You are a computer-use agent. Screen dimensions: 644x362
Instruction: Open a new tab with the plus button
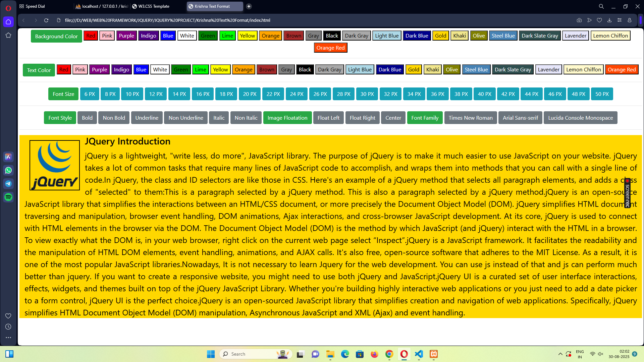(x=249, y=6)
